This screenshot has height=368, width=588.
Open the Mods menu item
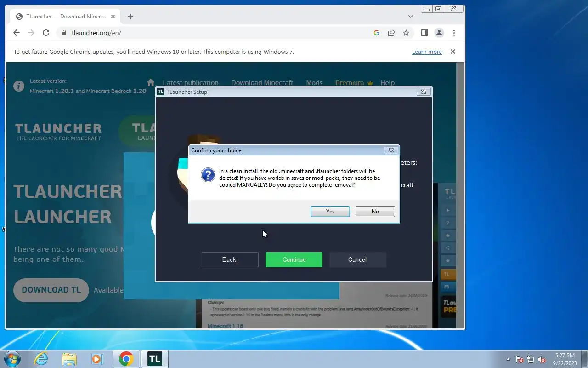[314, 83]
